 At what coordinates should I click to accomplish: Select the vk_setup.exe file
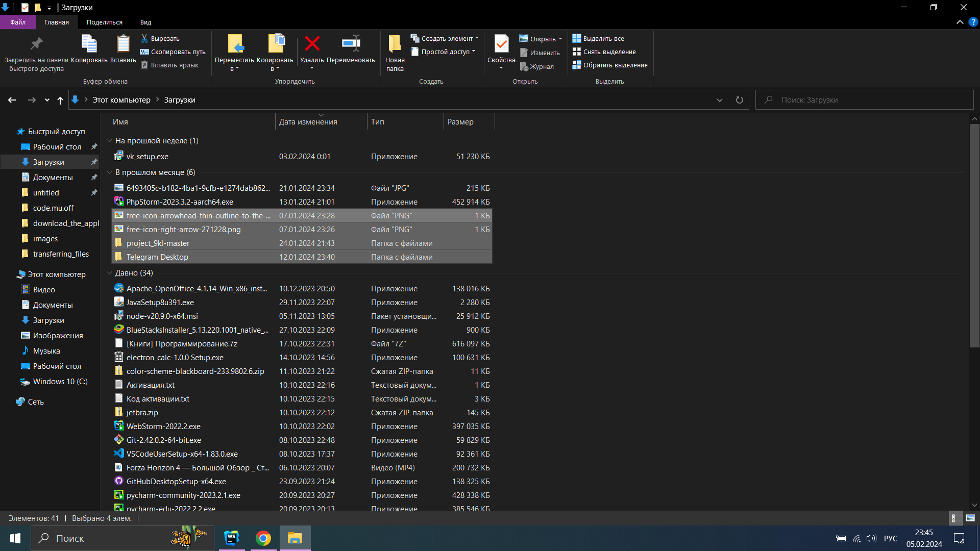click(x=302, y=157)
